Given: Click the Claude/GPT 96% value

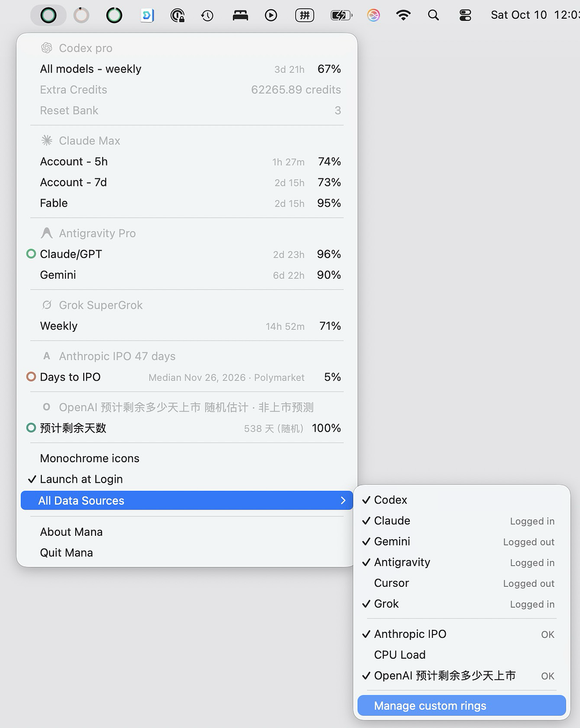Looking at the screenshot, I should tap(329, 254).
